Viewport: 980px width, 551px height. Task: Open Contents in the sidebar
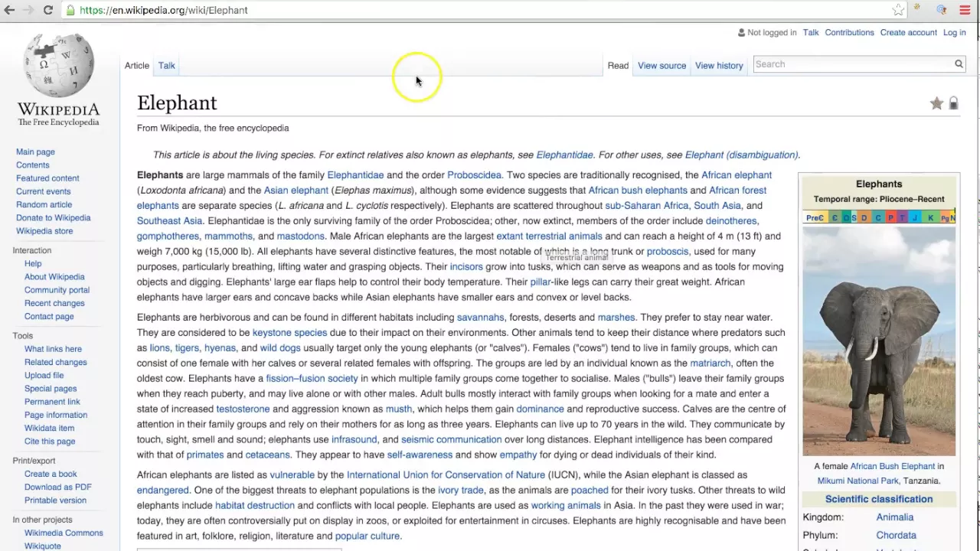coord(32,165)
